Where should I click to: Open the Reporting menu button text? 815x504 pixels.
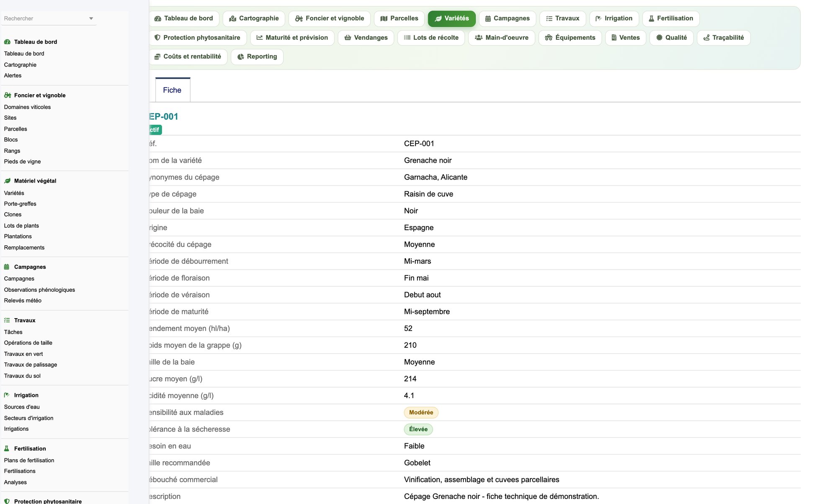click(x=262, y=57)
